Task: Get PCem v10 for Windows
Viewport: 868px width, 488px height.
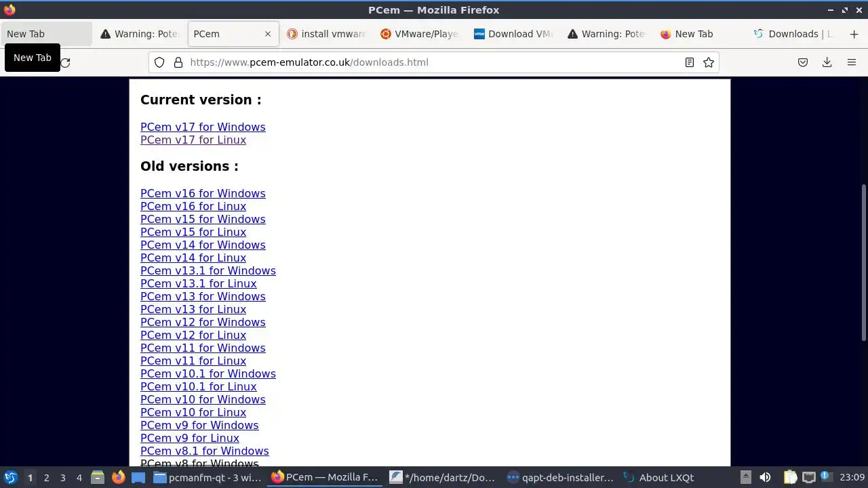Action: point(203,400)
